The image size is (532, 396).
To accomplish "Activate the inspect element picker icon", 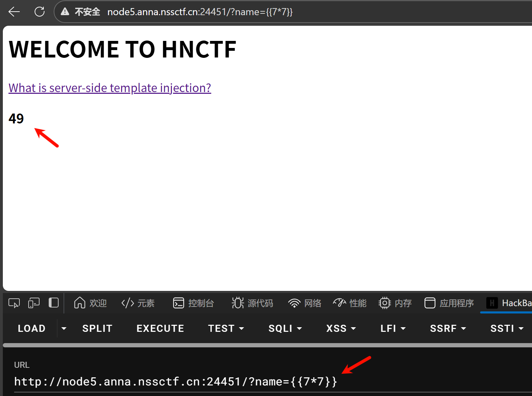I will [x=14, y=303].
